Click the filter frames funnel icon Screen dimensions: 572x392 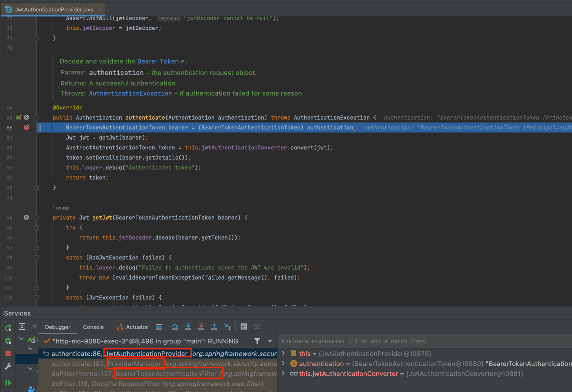pyautogui.click(x=257, y=341)
